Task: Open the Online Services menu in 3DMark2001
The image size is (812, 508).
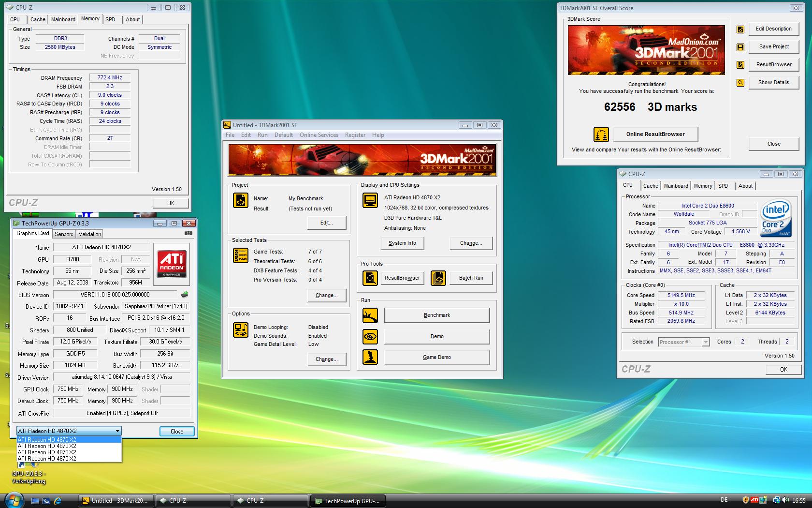Action: 319,135
